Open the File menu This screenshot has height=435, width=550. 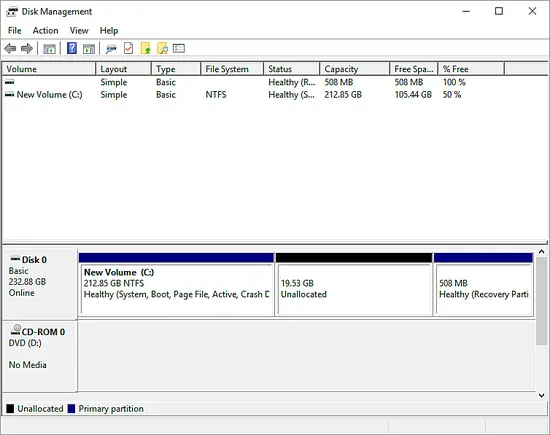coord(14,31)
